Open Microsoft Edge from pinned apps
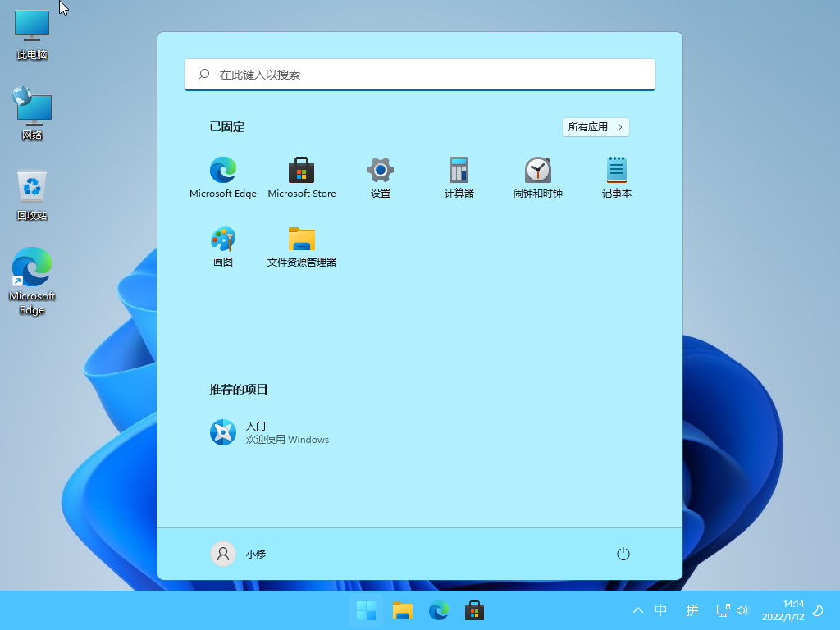Screen dimensions: 840x630 [x=223, y=177]
